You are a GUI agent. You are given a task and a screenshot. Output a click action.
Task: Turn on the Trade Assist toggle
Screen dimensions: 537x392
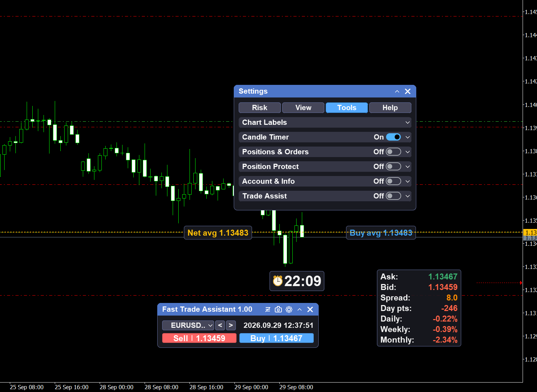(393, 196)
